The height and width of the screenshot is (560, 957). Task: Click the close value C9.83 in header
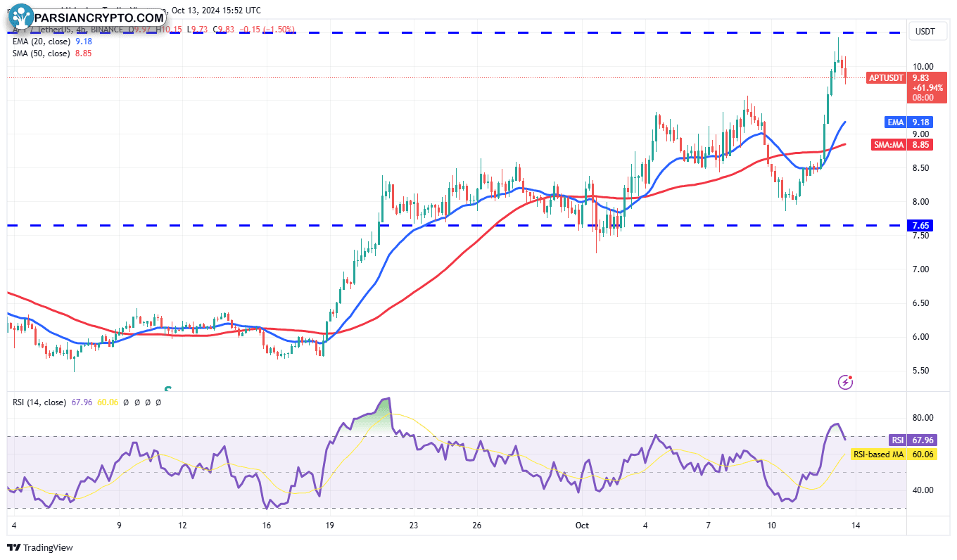click(225, 30)
